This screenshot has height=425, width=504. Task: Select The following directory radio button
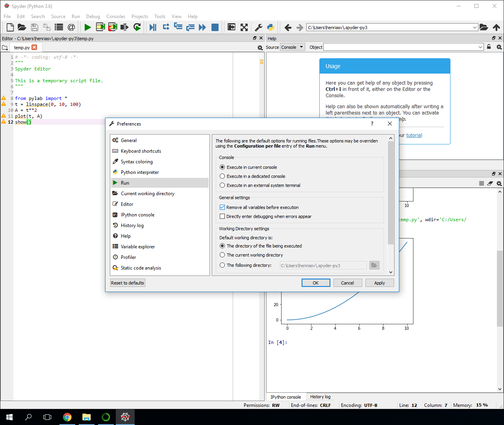point(222,265)
